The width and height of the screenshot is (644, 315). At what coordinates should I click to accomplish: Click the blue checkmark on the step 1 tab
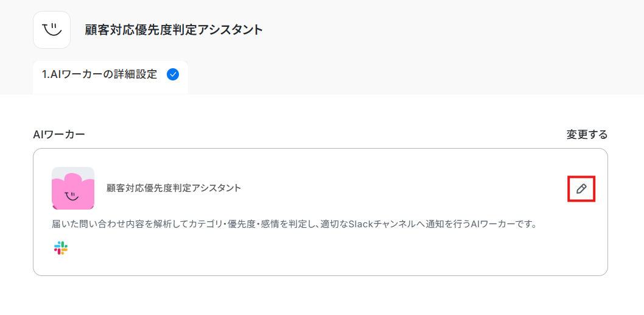pyautogui.click(x=173, y=74)
